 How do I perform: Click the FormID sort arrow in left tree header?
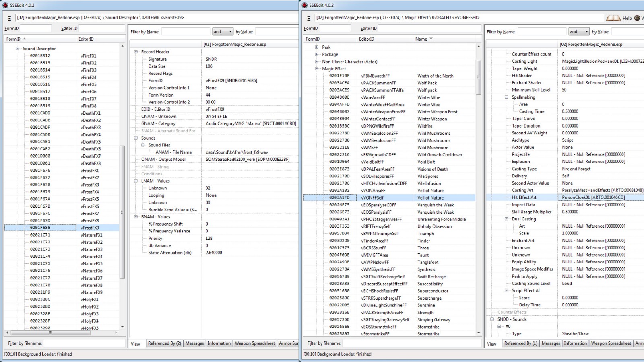click(x=25, y=39)
